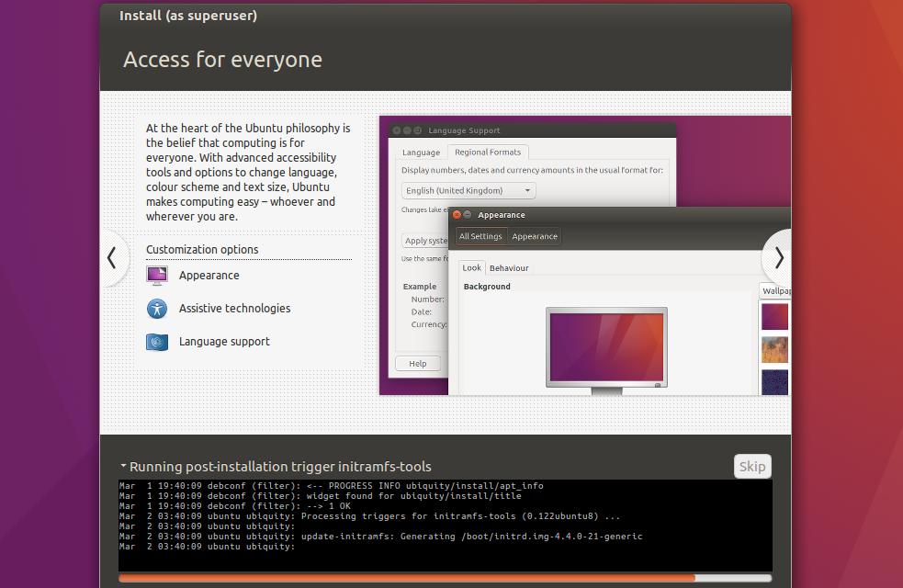
Task: Skip the current installation step
Action: 752,466
